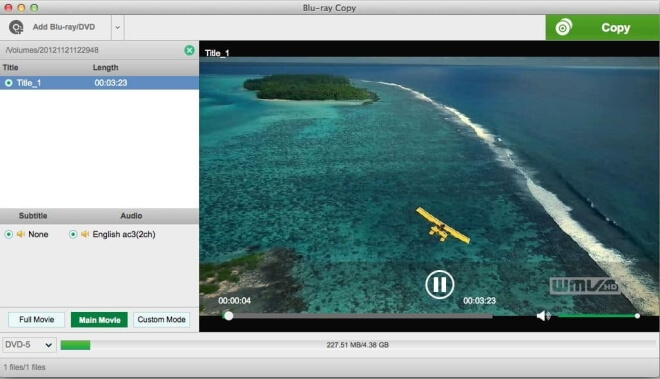This screenshot has height=379, width=660.
Task: Click the 00:03:23 total time in preview
Action: point(479,301)
